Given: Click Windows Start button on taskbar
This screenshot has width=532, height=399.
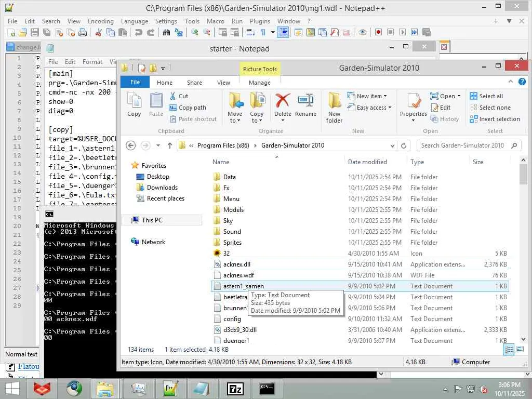Looking at the screenshot, I should click(12, 389).
